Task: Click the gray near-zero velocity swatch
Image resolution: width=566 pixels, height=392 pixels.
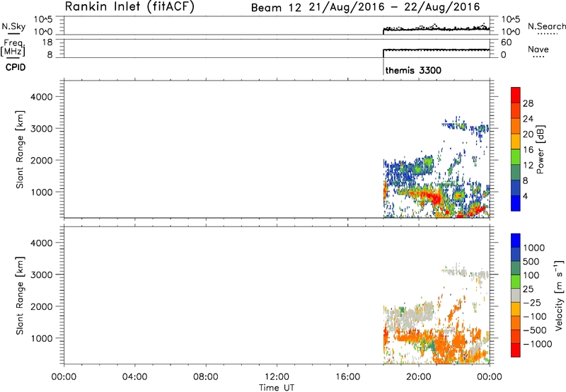Action: tap(516, 295)
